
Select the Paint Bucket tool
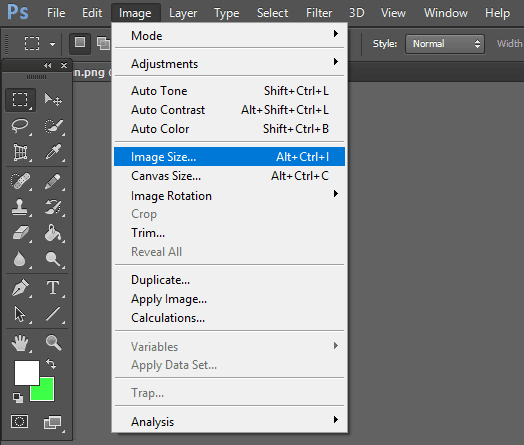coord(53,233)
